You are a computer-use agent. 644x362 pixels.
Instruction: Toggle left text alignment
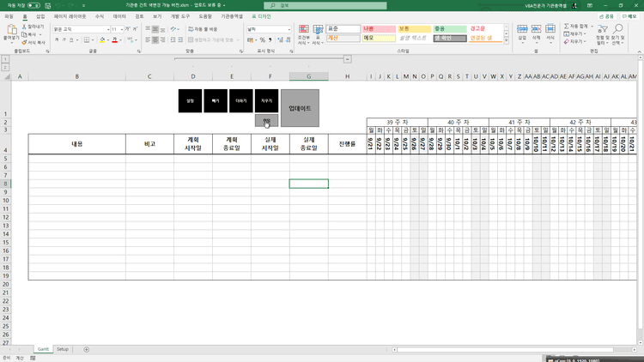148,39
